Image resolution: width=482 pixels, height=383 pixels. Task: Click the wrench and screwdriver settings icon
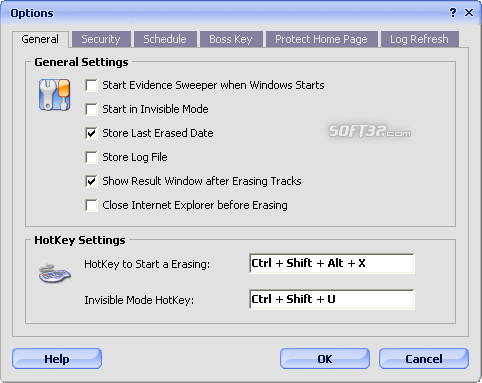54,95
